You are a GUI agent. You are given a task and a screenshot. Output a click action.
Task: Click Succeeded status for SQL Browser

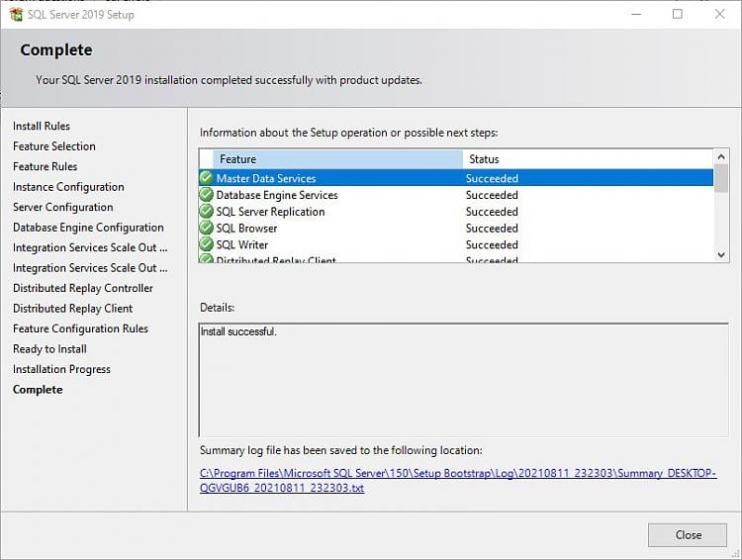(x=492, y=229)
